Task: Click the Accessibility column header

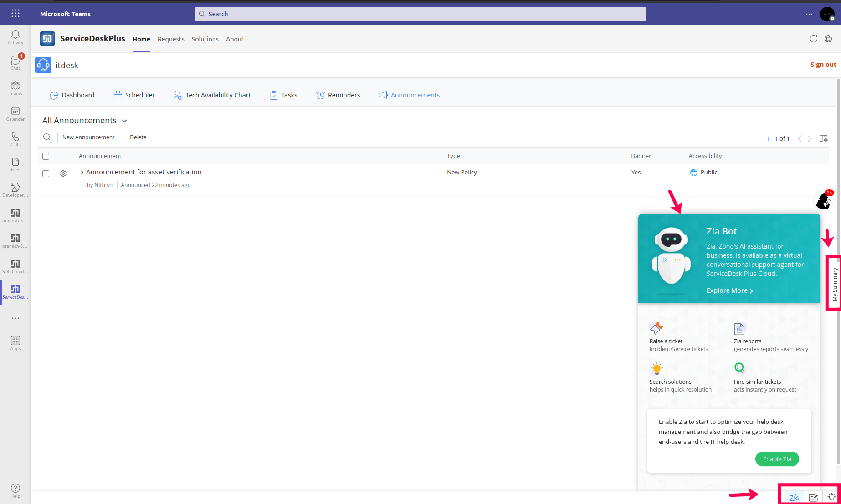Action: point(705,156)
